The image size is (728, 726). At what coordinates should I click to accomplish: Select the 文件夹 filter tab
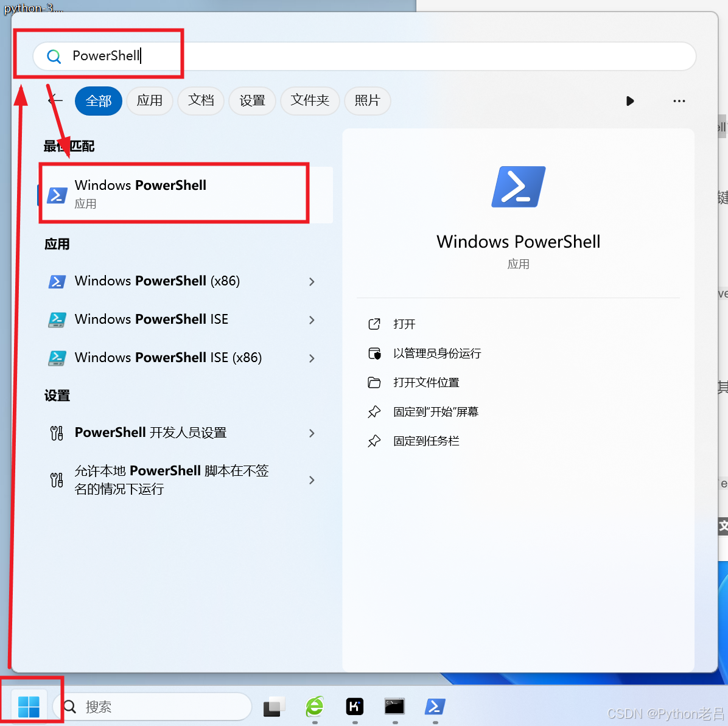[310, 101]
